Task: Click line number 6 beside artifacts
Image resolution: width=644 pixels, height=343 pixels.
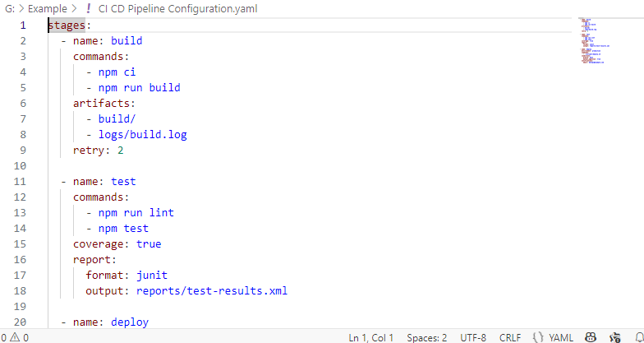Action: (x=23, y=104)
